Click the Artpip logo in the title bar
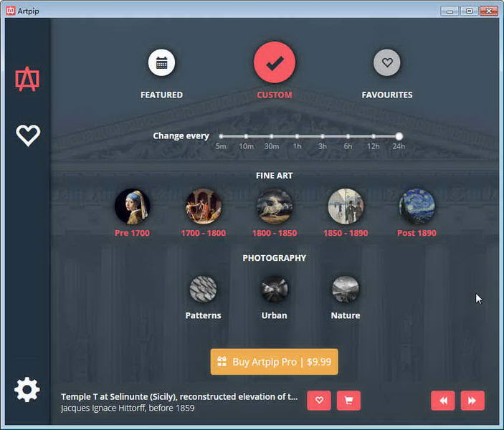 [x=11, y=11]
